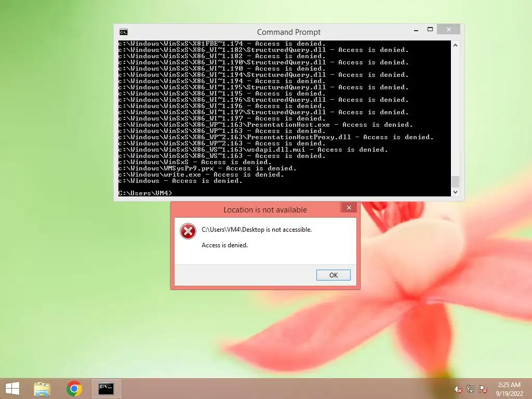Click the C:\Users\VM4> prompt line
Image resolution: width=532 pixels, height=399 pixels.
tap(145, 193)
